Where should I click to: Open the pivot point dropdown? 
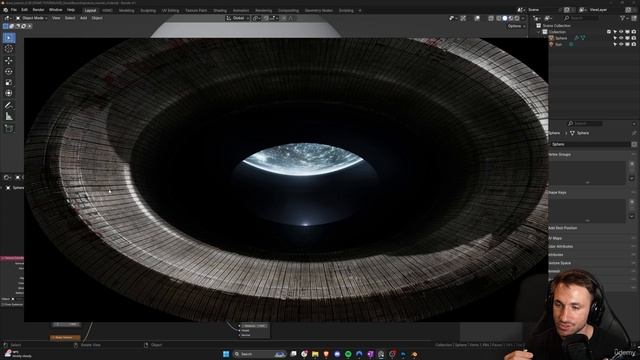coord(256,18)
